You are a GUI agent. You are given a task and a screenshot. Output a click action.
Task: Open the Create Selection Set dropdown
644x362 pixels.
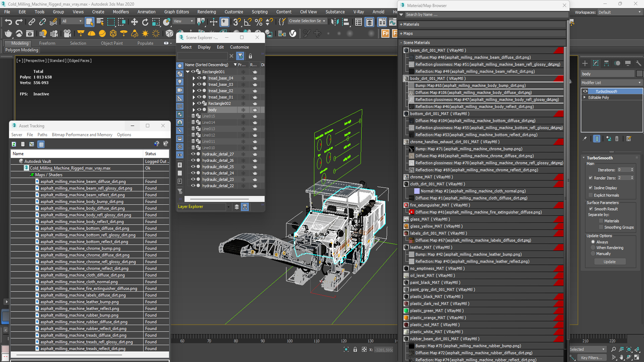[x=307, y=21]
